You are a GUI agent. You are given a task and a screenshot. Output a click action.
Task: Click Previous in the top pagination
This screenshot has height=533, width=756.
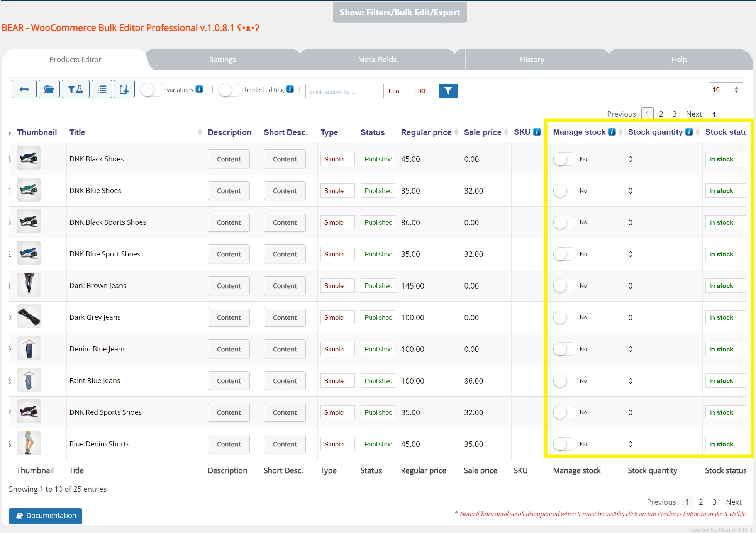point(621,114)
